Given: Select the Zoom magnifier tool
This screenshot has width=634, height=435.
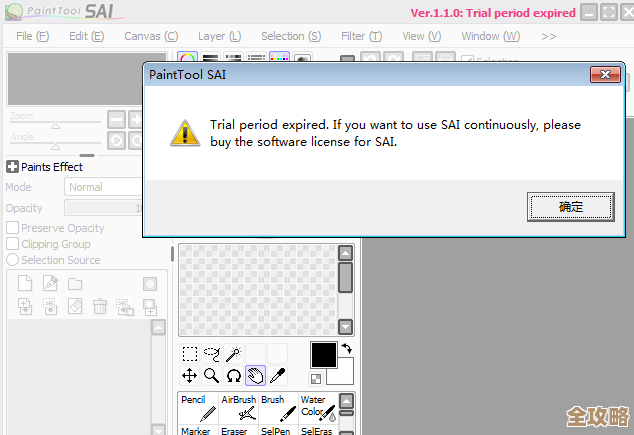Looking at the screenshot, I should pyautogui.click(x=211, y=376).
